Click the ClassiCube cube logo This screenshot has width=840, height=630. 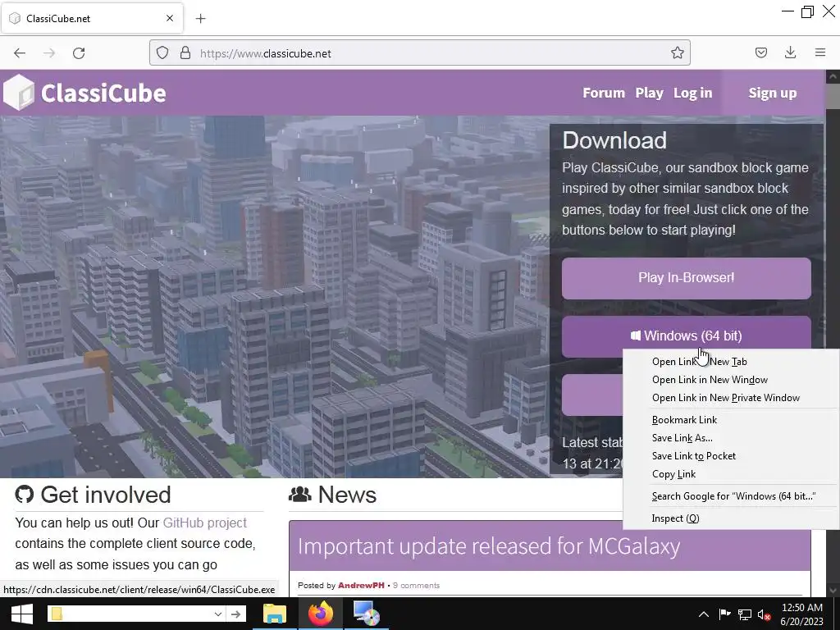click(19, 93)
